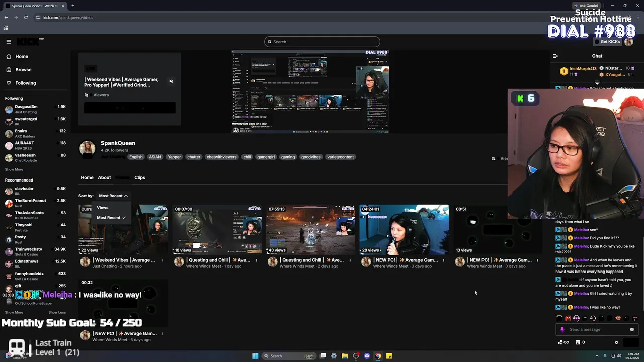Open the Sort by Most Recent dropdown
644x362 pixels.
click(x=113, y=196)
